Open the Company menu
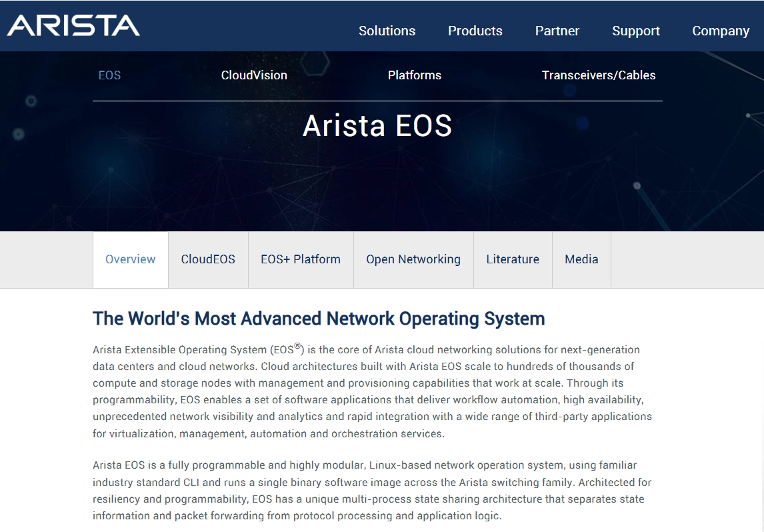Screen dimensions: 764x532 721,31
